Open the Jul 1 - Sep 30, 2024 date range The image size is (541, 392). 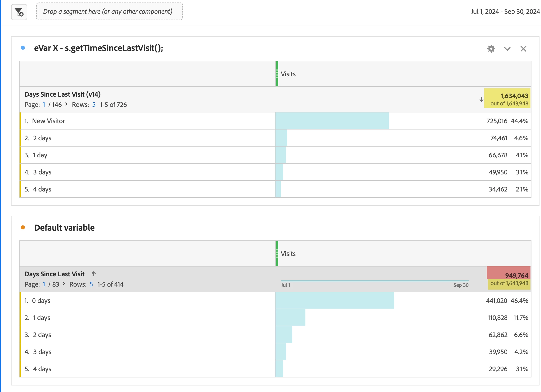point(505,12)
